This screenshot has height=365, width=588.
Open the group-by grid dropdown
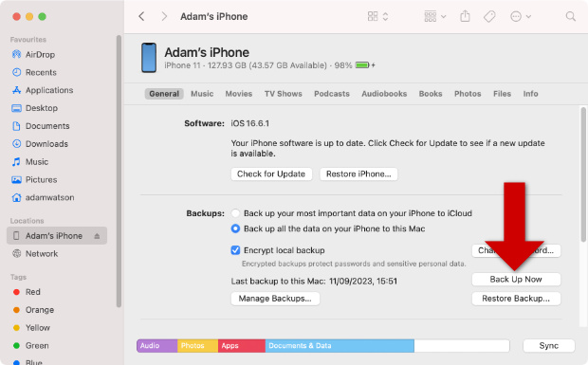[435, 16]
